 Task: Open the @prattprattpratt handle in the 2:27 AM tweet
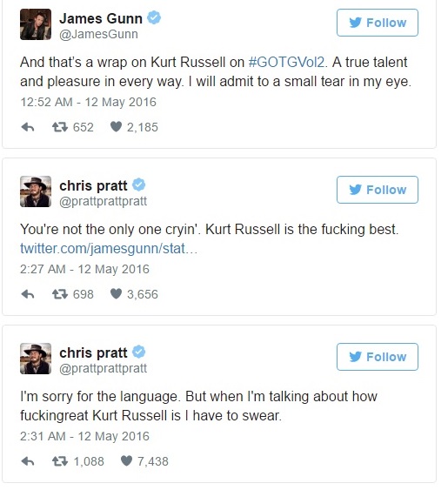pyautogui.click(x=103, y=201)
